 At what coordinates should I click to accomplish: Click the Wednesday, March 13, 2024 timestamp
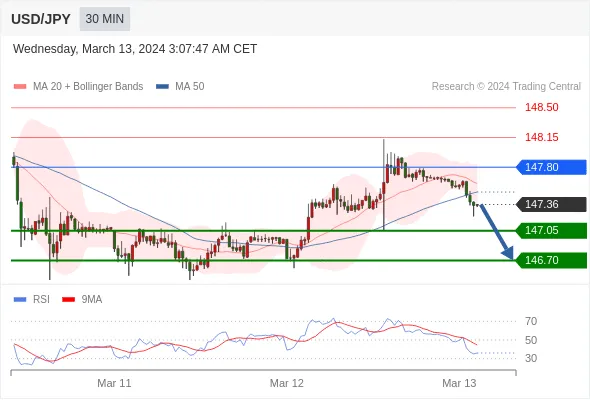[x=135, y=49]
